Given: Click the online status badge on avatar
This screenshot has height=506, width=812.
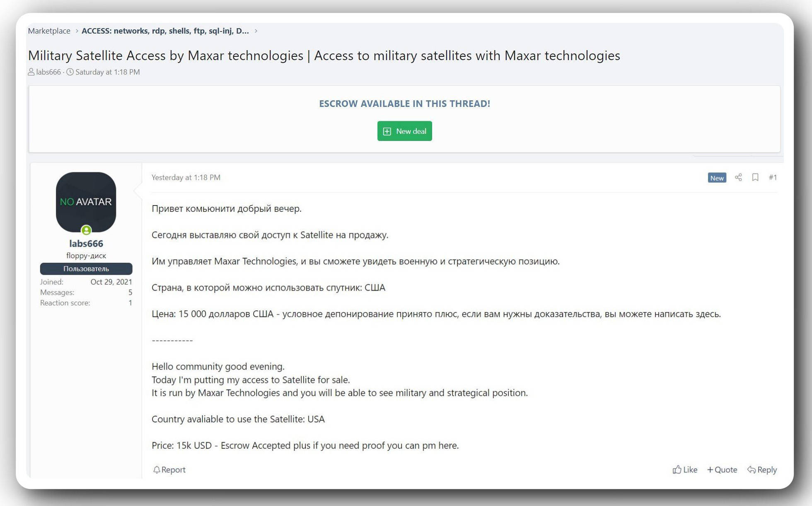Looking at the screenshot, I should [x=86, y=230].
